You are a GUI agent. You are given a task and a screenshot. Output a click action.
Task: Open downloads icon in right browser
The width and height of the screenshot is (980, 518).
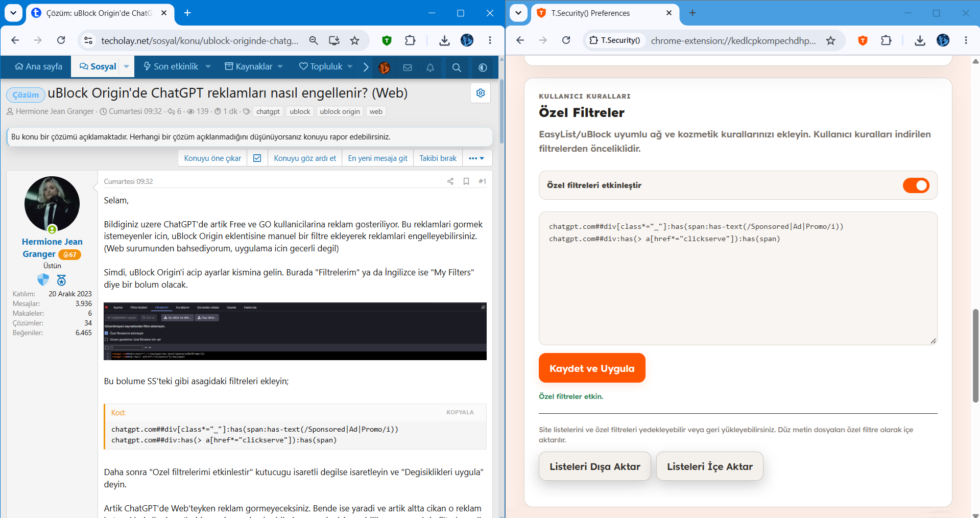pyautogui.click(x=920, y=40)
